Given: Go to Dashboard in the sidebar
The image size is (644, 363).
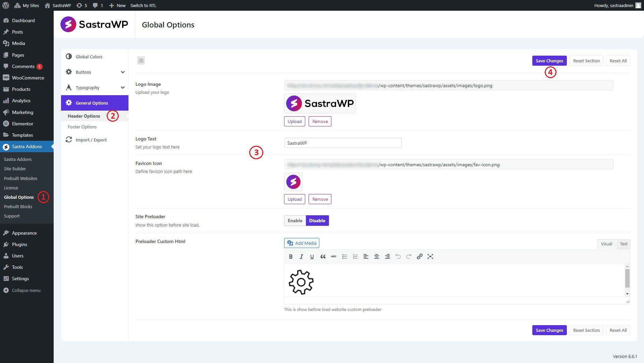Looking at the screenshot, I should (x=27, y=20).
